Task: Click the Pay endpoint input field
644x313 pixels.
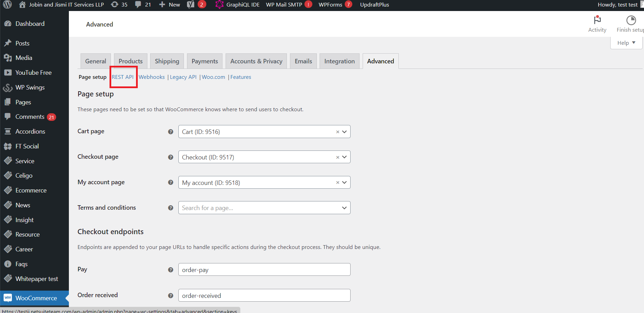Action: click(264, 270)
